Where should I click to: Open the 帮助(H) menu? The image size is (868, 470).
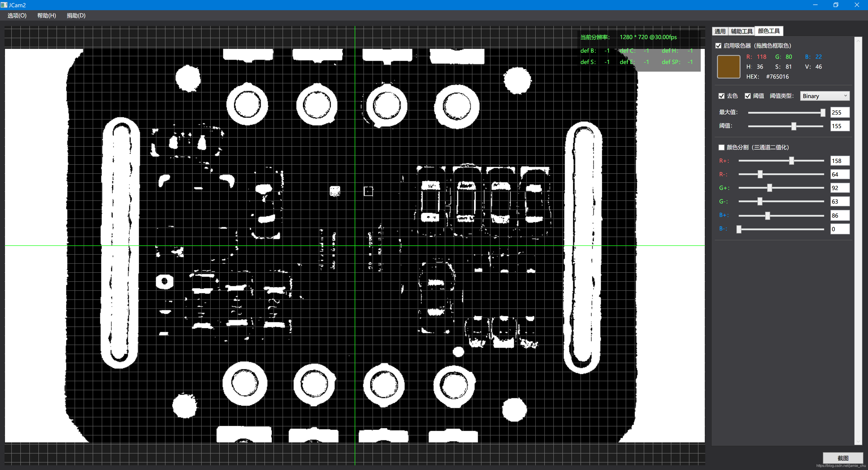coord(47,16)
